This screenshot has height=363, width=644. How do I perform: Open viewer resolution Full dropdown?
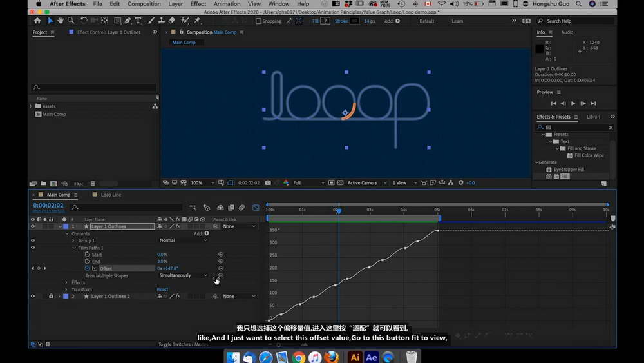(308, 183)
